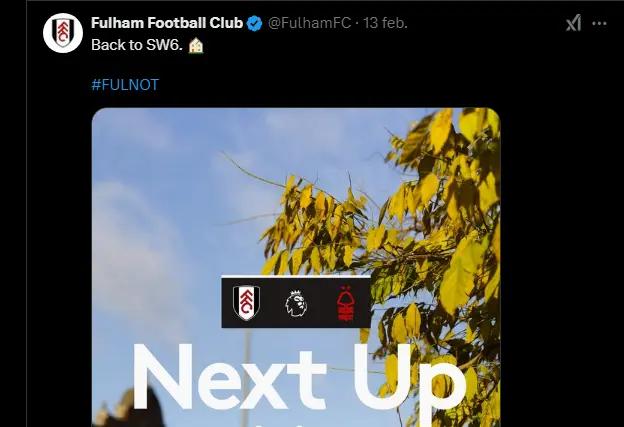Click the dark matchup banner strip

[296, 303]
